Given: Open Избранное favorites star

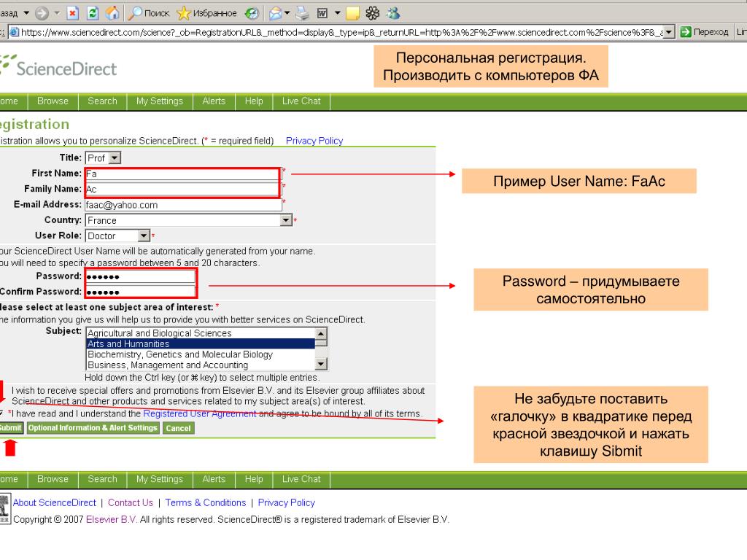Looking at the screenshot, I should (x=206, y=13).
